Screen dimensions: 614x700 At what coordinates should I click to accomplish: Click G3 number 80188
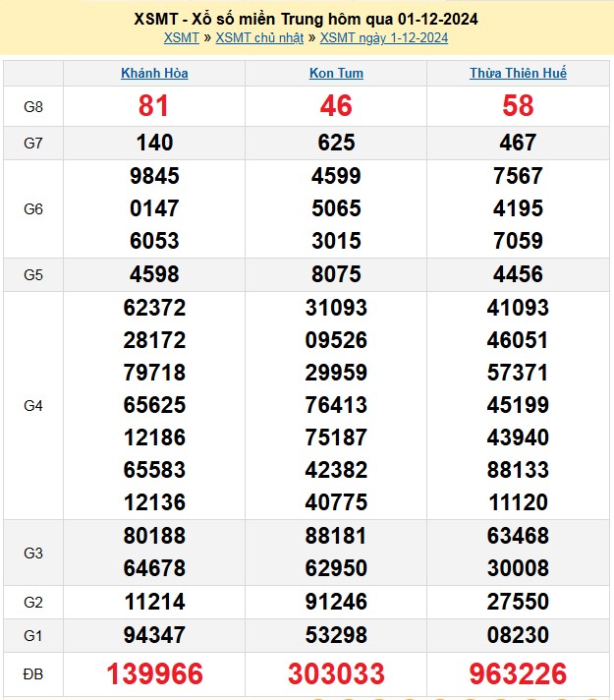coord(154,536)
